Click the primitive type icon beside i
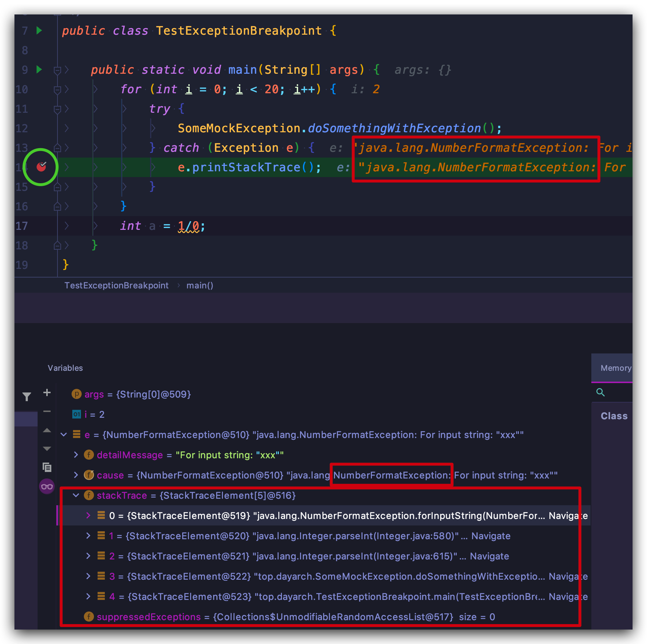 click(76, 414)
